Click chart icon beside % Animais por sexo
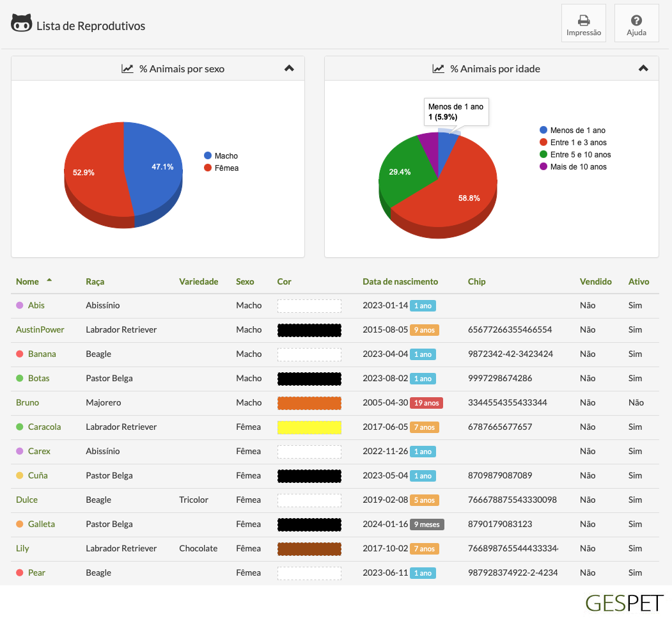 [127, 68]
